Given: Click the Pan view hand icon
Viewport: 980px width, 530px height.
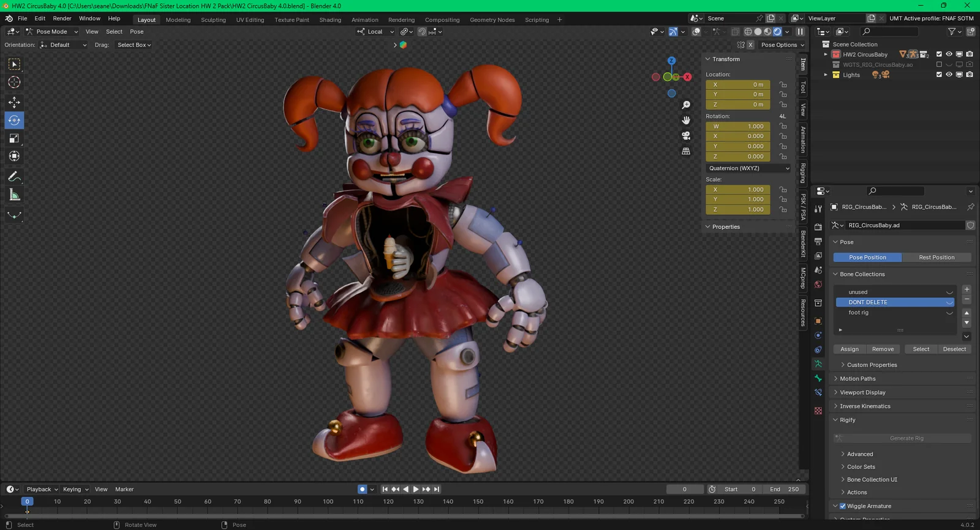Looking at the screenshot, I should click(x=686, y=120).
